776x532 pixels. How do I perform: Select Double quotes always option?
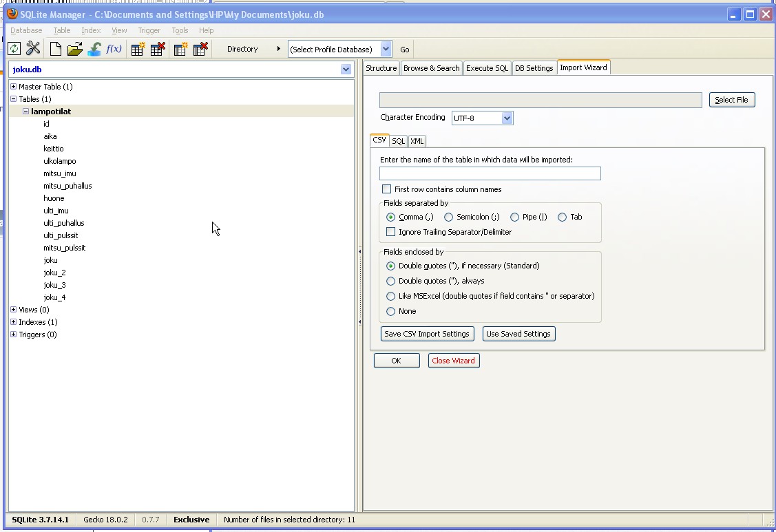pos(390,281)
